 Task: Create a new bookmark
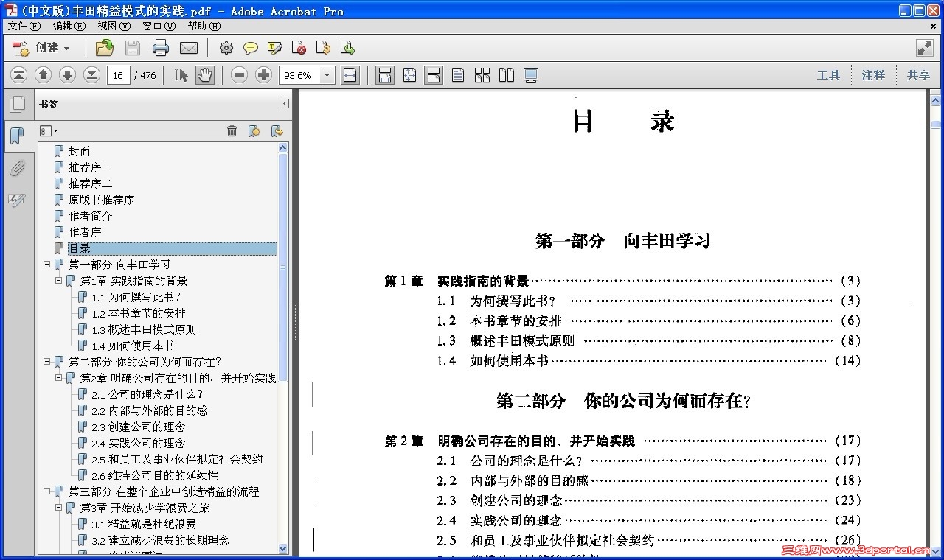coord(254,131)
